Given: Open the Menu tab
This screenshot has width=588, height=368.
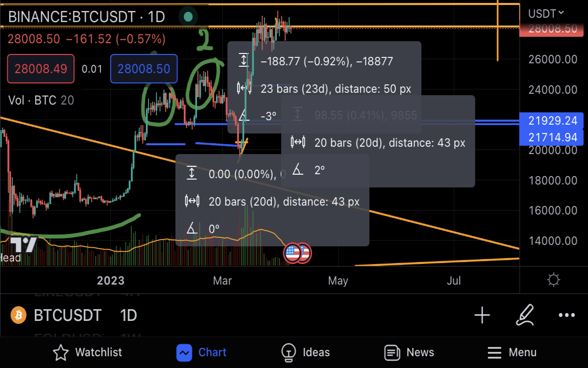Looking at the screenshot, I should click(512, 352).
